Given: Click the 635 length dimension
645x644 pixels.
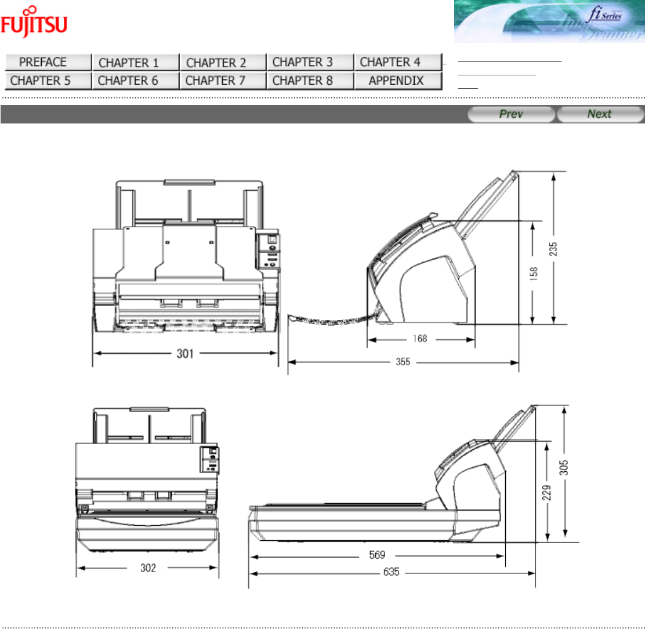Looking at the screenshot, I should point(391,572).
